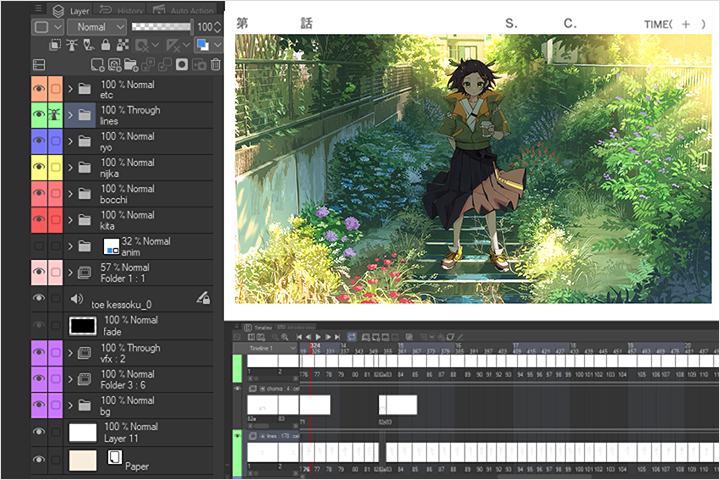Open the layer color dropdown arrow
Viewport: 720px width, 480px height.
(x=218, y=45)
